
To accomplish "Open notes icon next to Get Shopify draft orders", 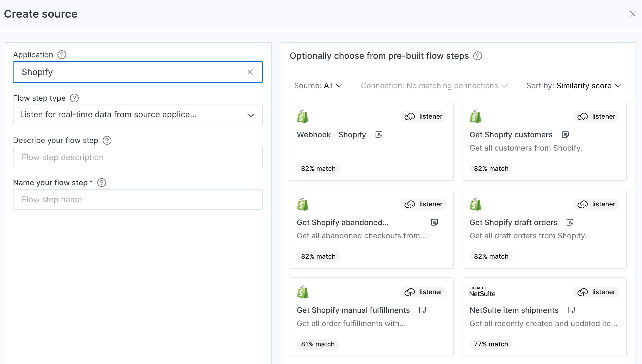I will point(570,222).
